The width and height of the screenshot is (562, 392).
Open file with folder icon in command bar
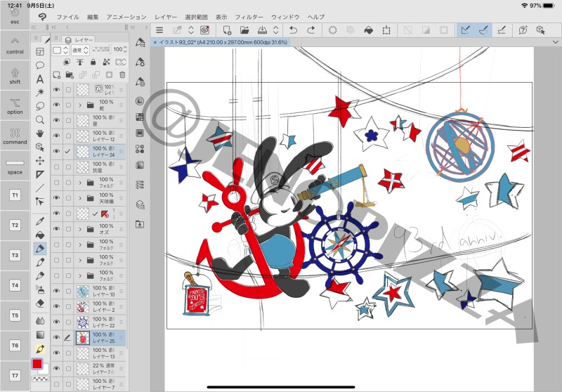tap(244, 30)
